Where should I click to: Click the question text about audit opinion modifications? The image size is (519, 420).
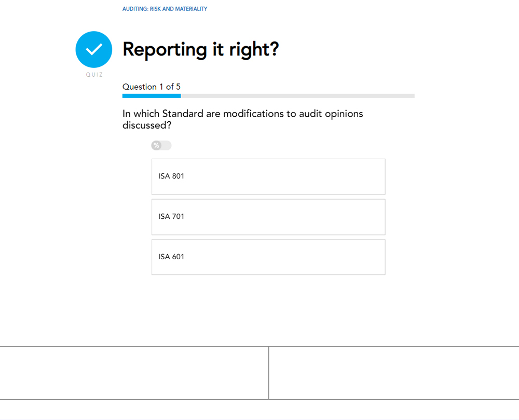click(x=242, y=119)
